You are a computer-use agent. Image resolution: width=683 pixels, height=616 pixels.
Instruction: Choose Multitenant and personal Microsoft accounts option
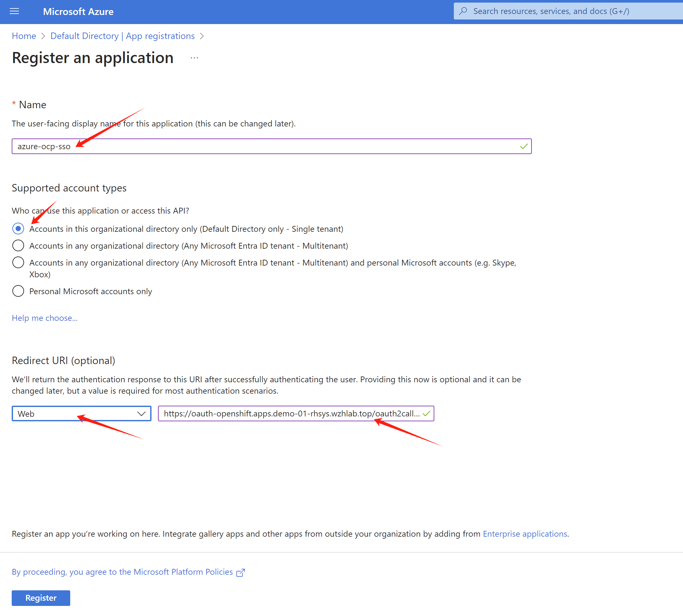pyautogui.click(x=18, y=263)
